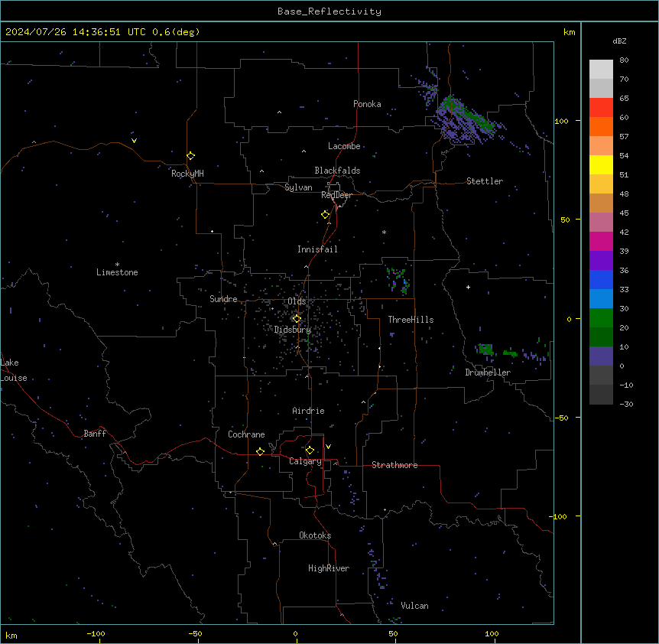This screenshot has height=644, width=659.
Task: Click the green radar echo northwest of Stettler
Action: (x=471, y=114)
